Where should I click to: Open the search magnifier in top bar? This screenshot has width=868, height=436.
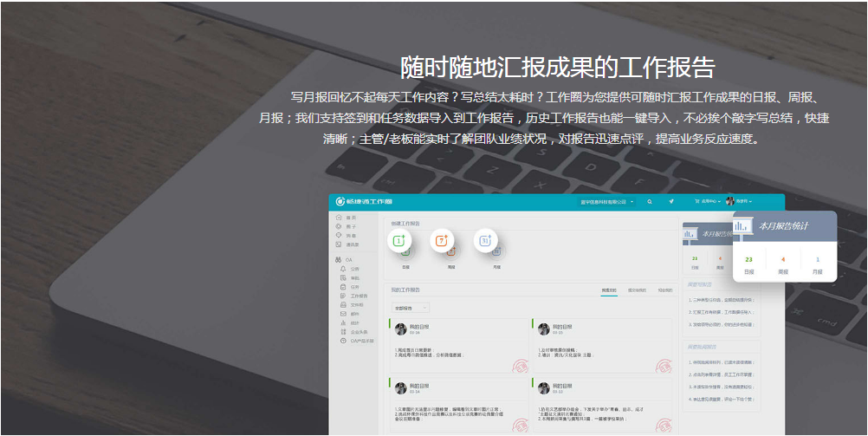click(650, 202)
